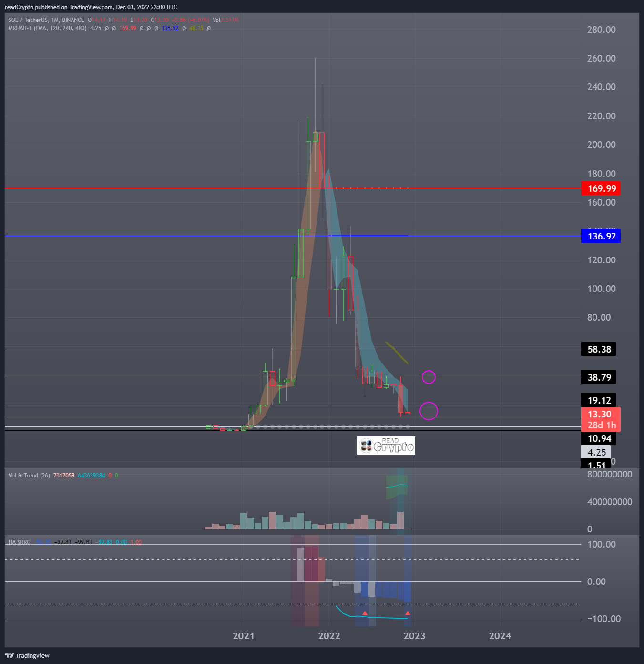Select the MRHAB-T (EMA, 120, 240, 480) indicator label
This screenshot has height=664, width=644.
(x=47, y=28)
